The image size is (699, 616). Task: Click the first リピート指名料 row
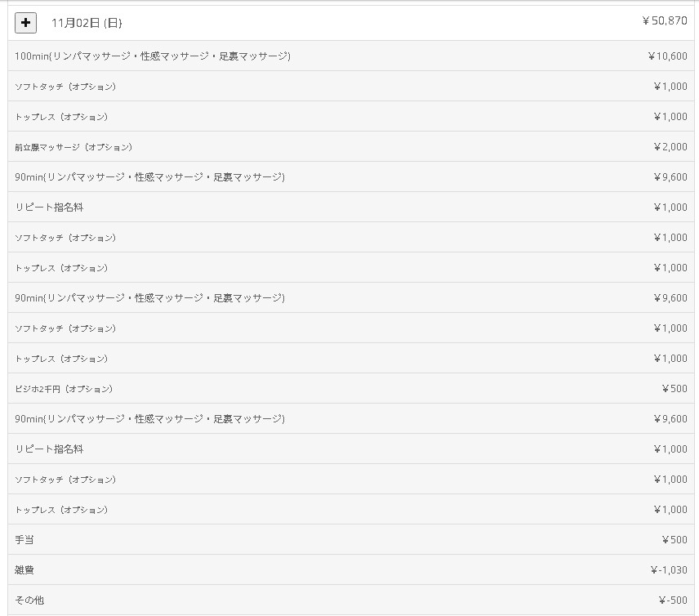[x=49, y=208]
